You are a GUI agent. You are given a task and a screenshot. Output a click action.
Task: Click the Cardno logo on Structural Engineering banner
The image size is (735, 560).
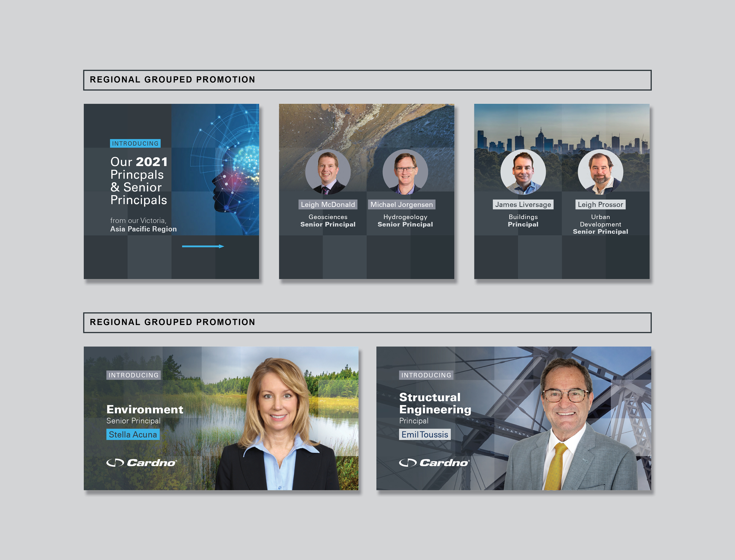coord(434,463)
